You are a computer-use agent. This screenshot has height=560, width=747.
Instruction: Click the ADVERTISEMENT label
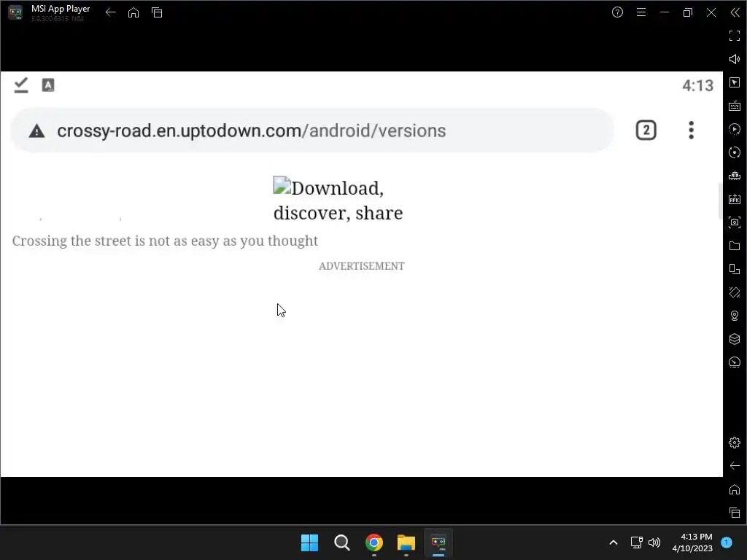point(362,266)
